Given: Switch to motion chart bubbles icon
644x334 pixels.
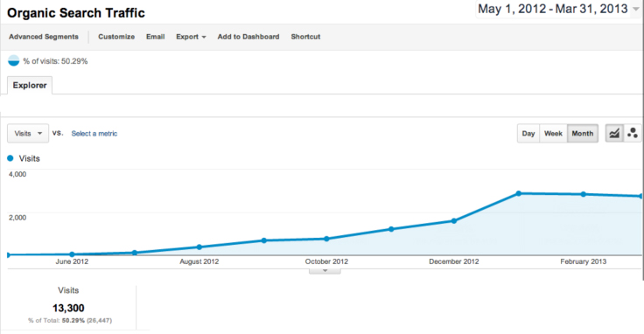Looking at the screenshot, I should click(633, 134).
